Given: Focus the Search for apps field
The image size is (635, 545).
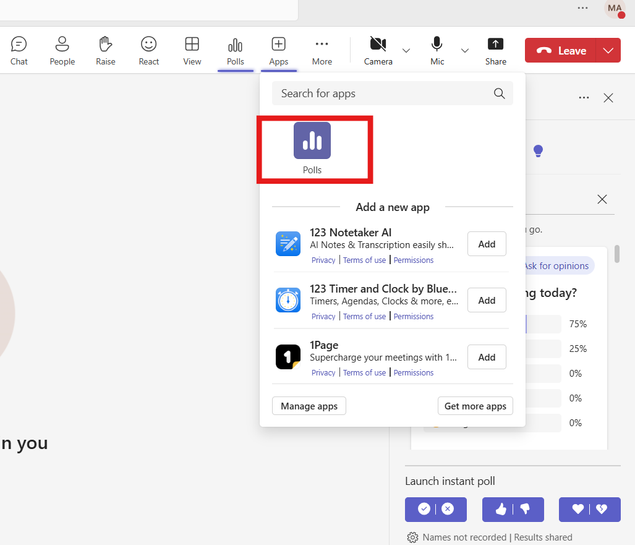Looking at the screenshot, I should 392,94.
